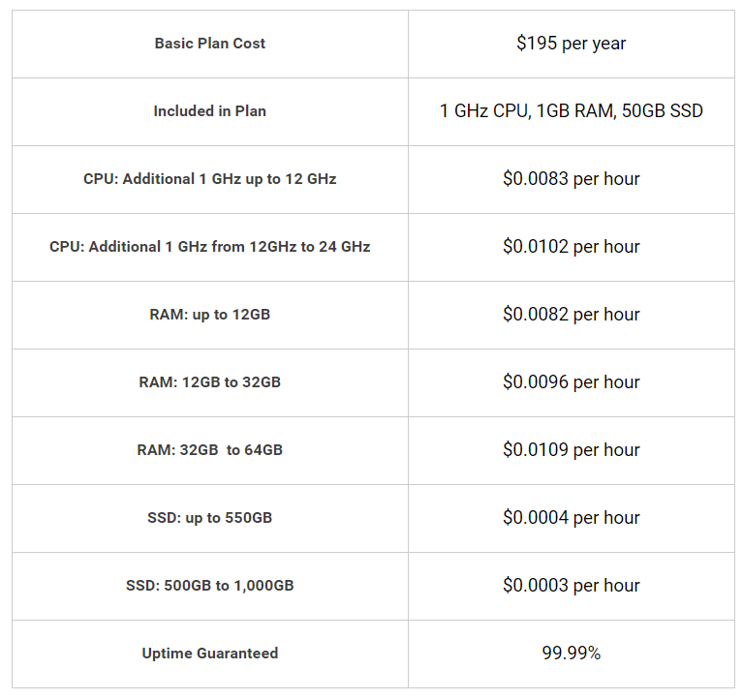
Task: Click the RAM: up to 12GB label
Action: pyautogui.click(x=210, y=315)
